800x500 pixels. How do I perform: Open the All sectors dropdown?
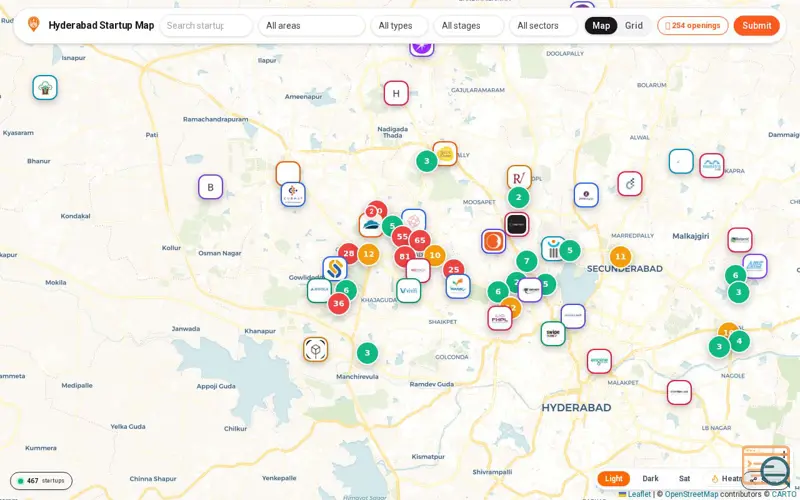point(543,26)
